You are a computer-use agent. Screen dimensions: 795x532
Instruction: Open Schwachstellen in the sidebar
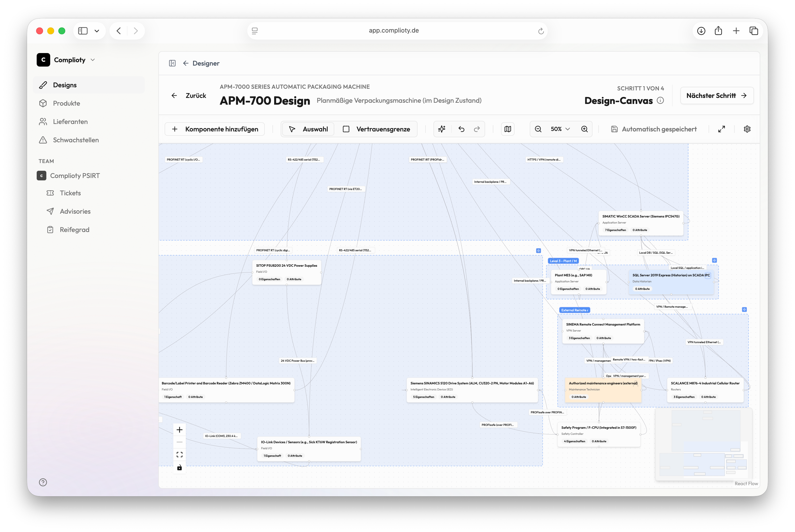tap(76, 140)
